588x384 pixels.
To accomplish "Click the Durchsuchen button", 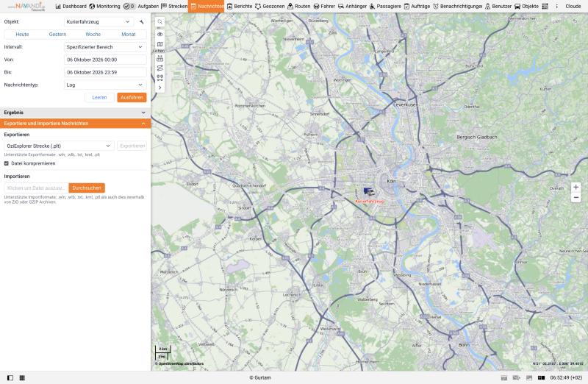I will coord(87,188).
